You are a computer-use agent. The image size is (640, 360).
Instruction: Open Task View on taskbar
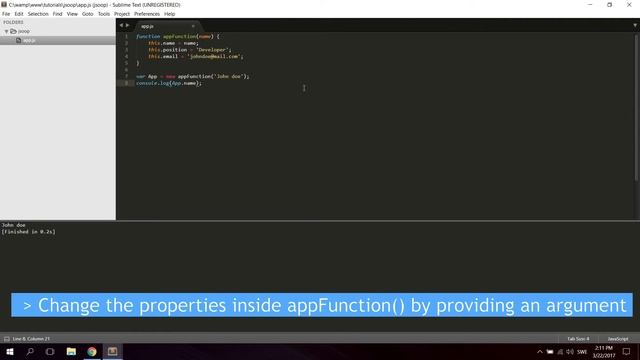coord(50,351)
